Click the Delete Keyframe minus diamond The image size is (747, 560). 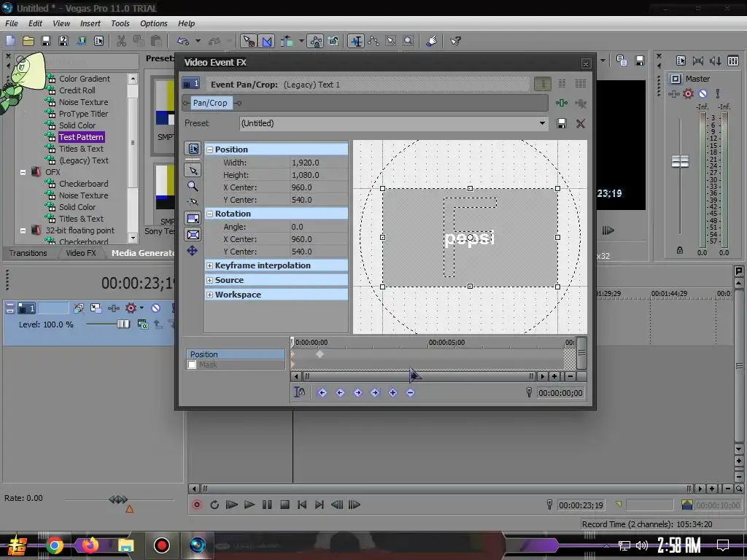pyautogui.click(x=410, y=393)
